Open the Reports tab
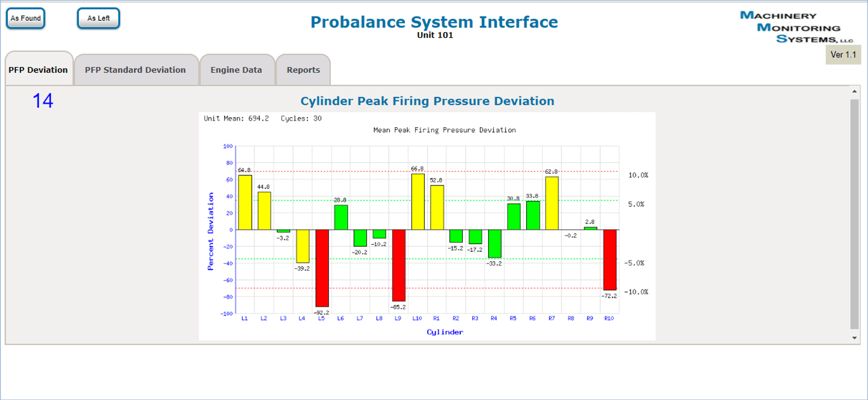This screenshot has width=868, height=400. coord(303,70)
